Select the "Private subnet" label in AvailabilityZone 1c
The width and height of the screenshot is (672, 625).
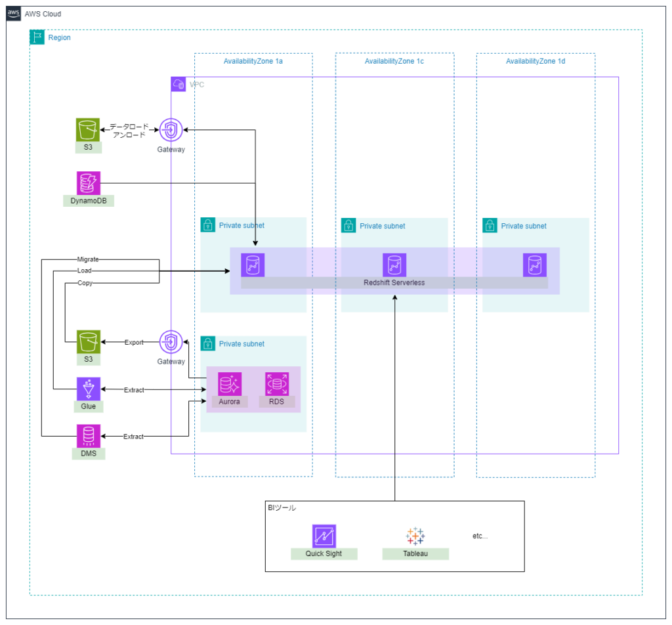click(x=383, y=226)
